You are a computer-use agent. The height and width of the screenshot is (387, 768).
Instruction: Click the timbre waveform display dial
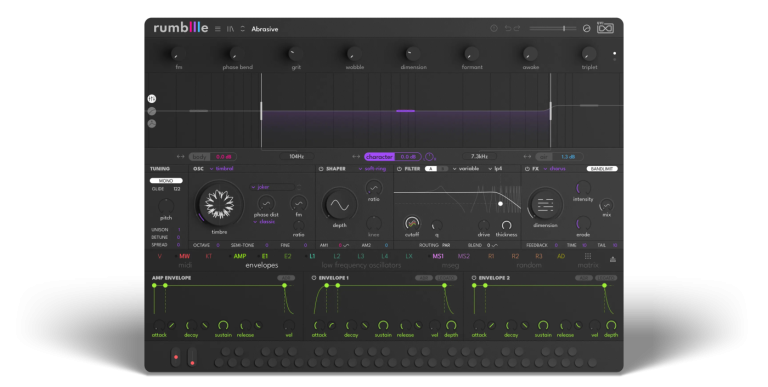point(219,204)
